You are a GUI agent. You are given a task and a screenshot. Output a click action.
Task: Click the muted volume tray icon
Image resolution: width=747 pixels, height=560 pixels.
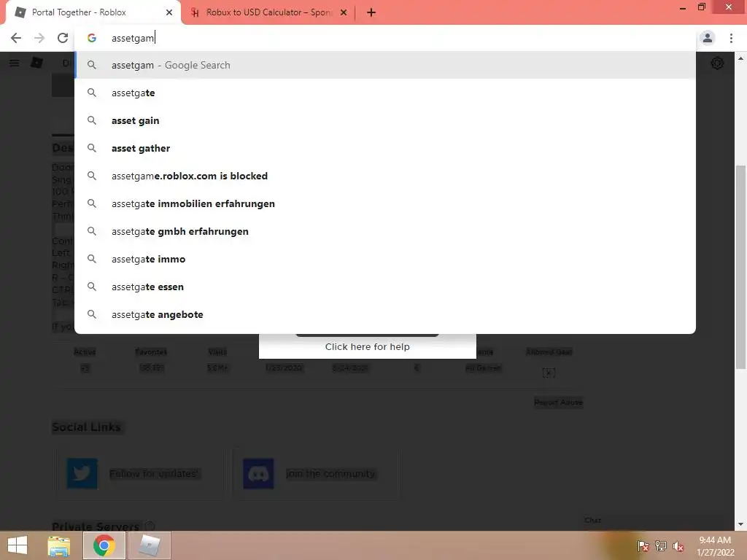pyautogui.click(x=678, y=546)
